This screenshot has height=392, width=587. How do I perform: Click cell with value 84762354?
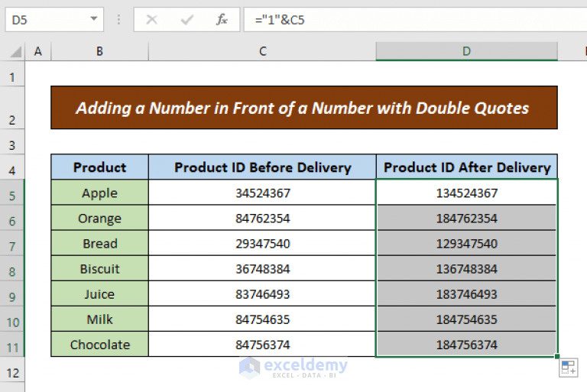262,218
